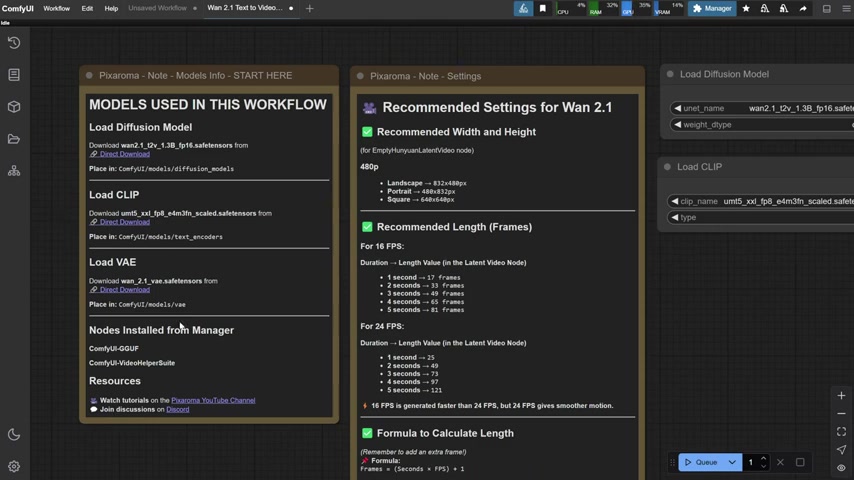Screen dimensions: 854x480
Task: Click the first padlock icon in the top bar
Action: click(x=765, y=8)
